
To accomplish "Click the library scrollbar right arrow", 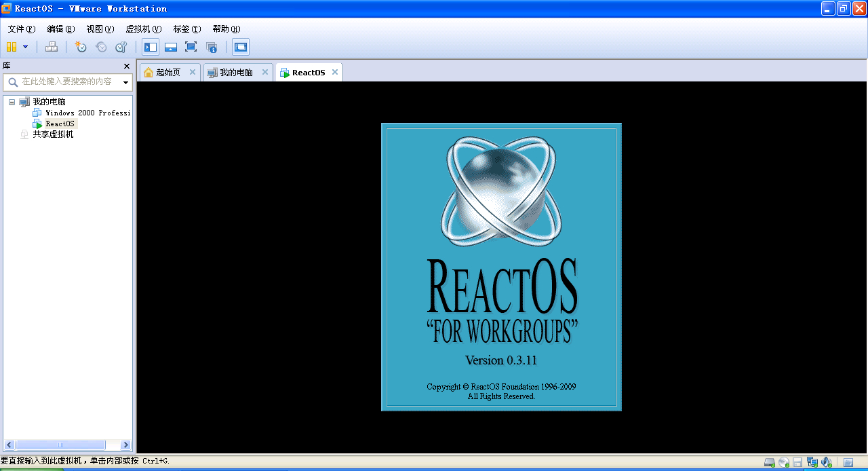I will point(125,445).
